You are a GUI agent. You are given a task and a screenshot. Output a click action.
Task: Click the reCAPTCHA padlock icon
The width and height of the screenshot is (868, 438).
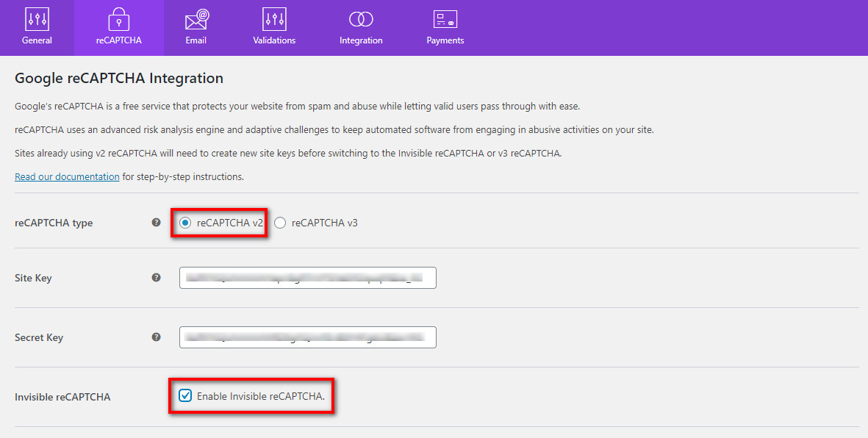(x=118, y=19)
